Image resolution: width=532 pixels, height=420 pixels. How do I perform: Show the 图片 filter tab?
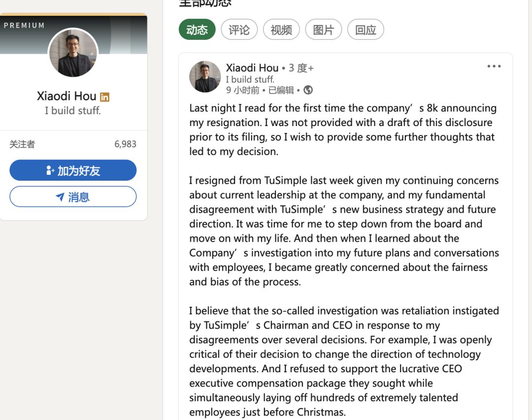[324, 30]
